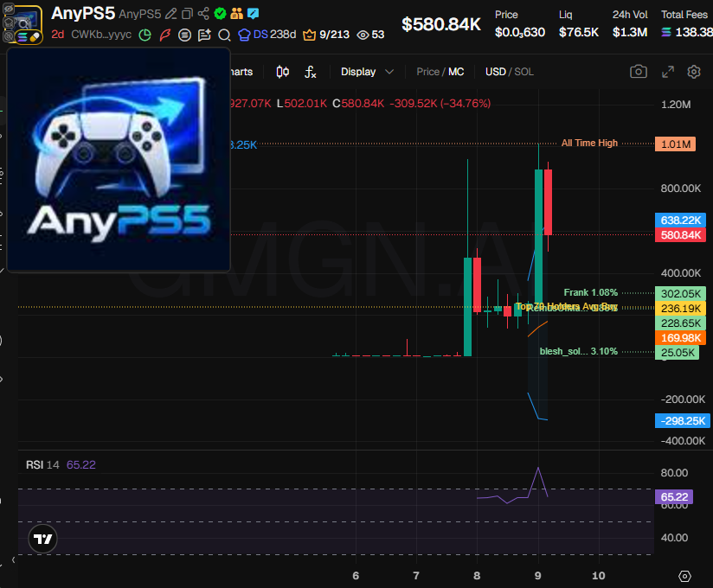Viewport: 713px width, 588px height.
Task: Open chart settings gear icon
Action: pyautogui.click(x=694, y=72)
